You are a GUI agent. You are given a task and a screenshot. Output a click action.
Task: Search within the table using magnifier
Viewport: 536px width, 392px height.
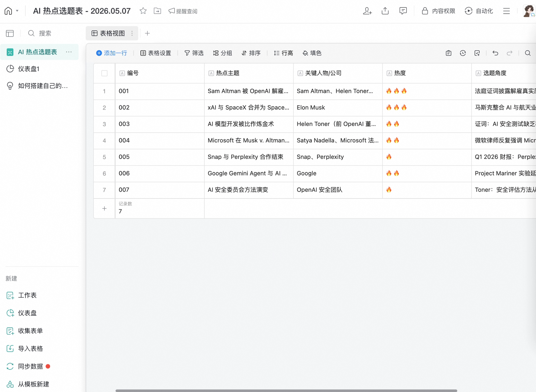click(x=528, y=53)
